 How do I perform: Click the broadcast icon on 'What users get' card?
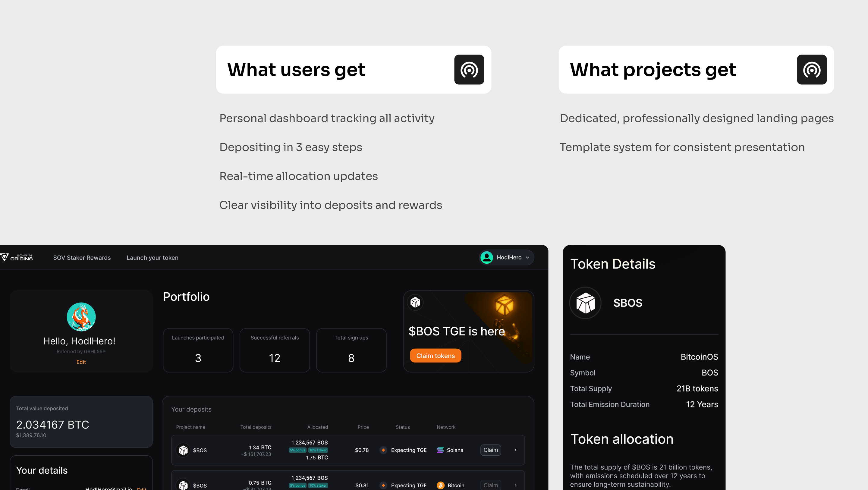click(x=469, y=69)
